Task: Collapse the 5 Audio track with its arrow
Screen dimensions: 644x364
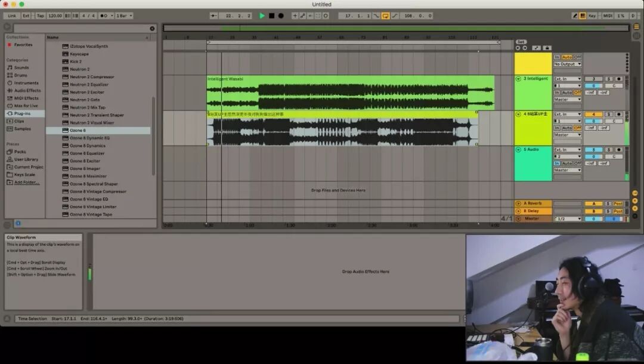Action: tap(518, 150)
